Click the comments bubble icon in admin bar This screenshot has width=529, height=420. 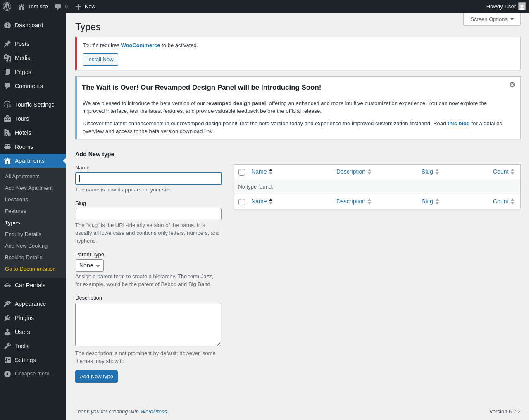tap(58, 7)
